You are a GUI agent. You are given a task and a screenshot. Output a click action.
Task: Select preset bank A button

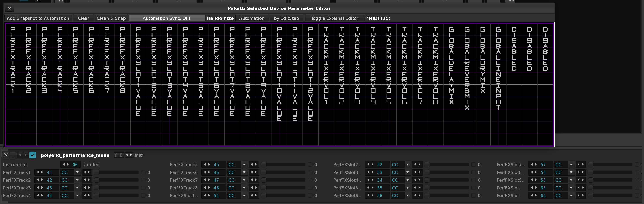(116, 155)
